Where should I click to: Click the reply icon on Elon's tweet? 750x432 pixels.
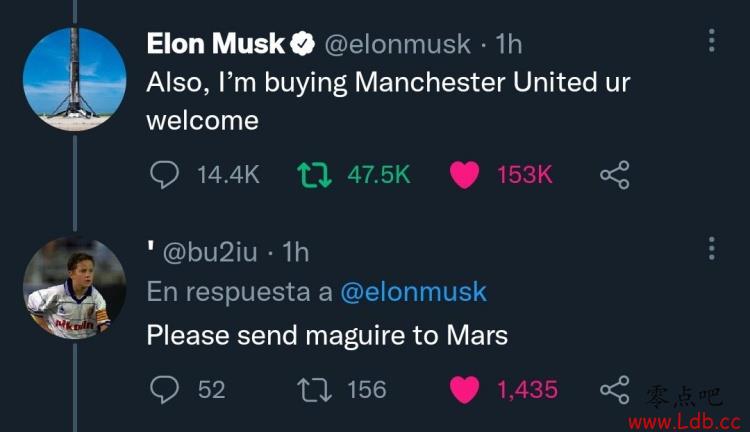pyautogui.click(x=164, y=175)
